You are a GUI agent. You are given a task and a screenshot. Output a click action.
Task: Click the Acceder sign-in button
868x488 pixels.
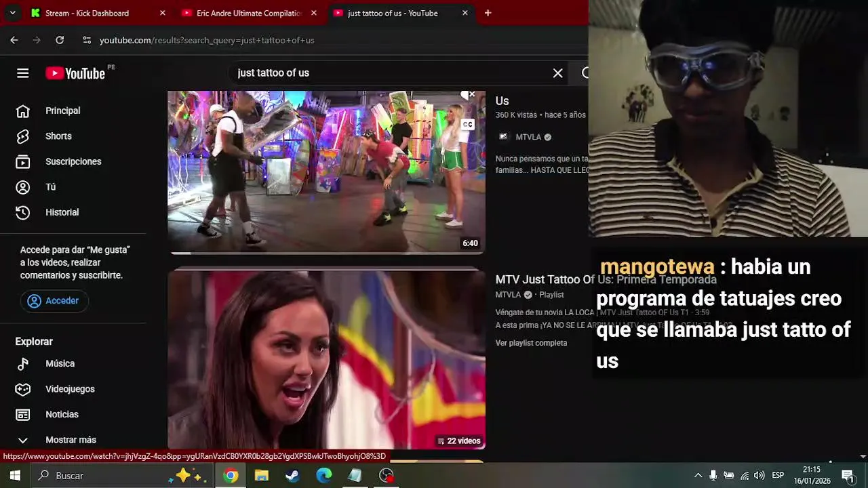[54, 301]
